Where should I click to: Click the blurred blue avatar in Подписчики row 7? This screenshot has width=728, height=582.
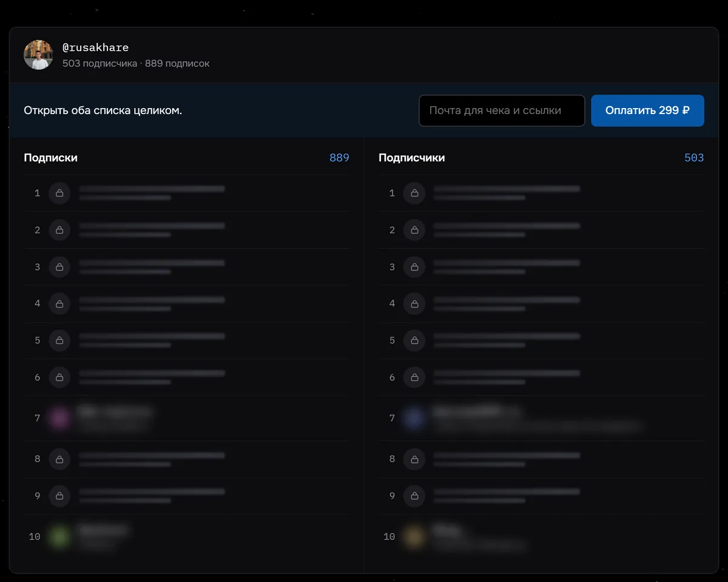point(414,418)
